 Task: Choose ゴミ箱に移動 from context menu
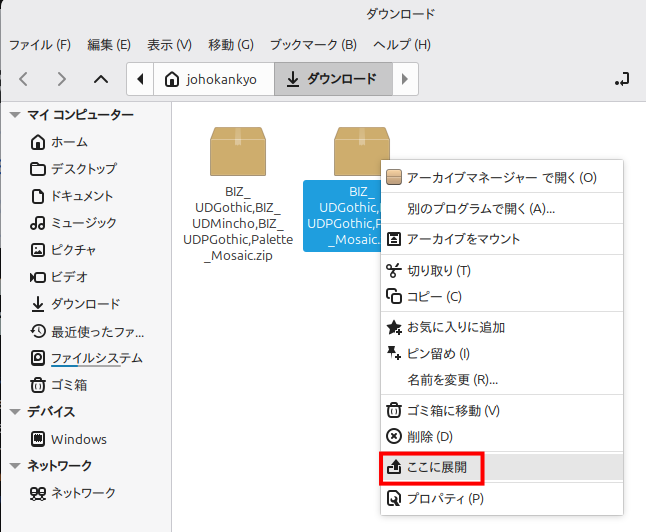[x=452, y=410]
